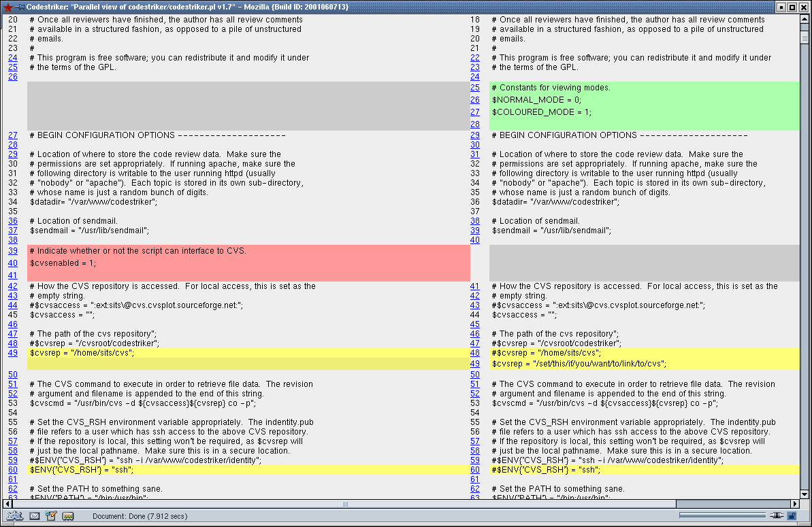Click the pin icon in the title bar
The width and height of the screenshot is (812, 527).
pyautogui.click(x=20, y=7)
